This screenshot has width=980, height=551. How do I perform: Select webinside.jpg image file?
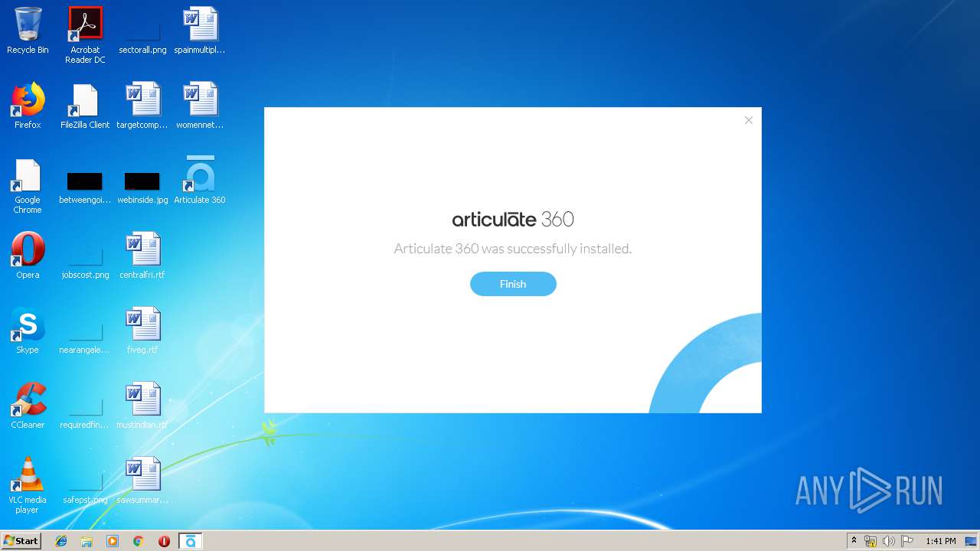pyautogui.click(x=142, y=188)
